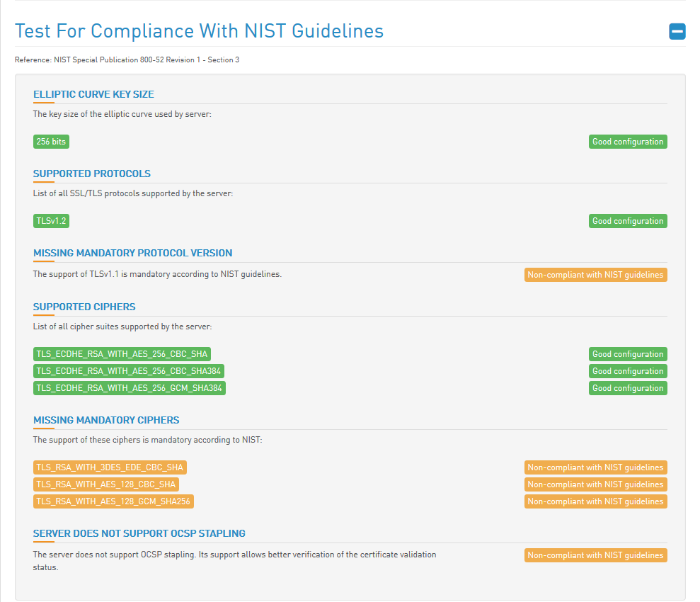700x602 pixels.
Task: Select the TLS_RSA_WITH_AES_128_GCM_SHA256 missing cipher badge
Action: 113,501
